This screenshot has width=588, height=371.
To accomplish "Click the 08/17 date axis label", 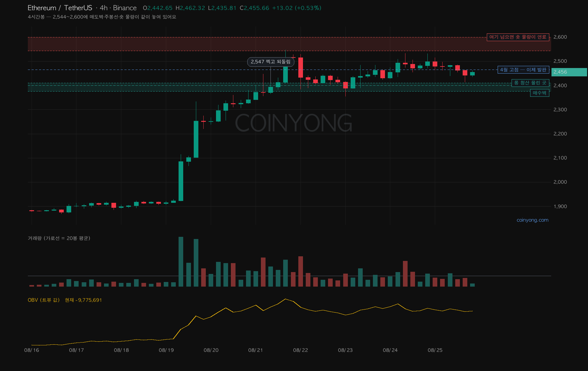I will pyautogui.click(x=76, y=350).
